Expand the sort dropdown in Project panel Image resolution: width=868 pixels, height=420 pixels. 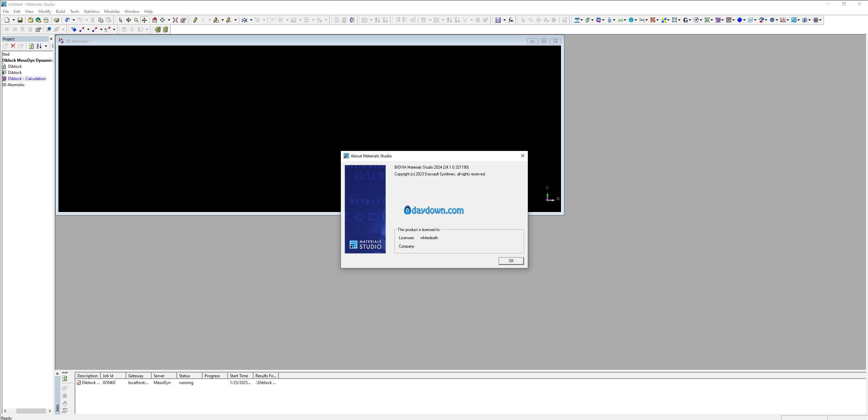click(46, 46)
